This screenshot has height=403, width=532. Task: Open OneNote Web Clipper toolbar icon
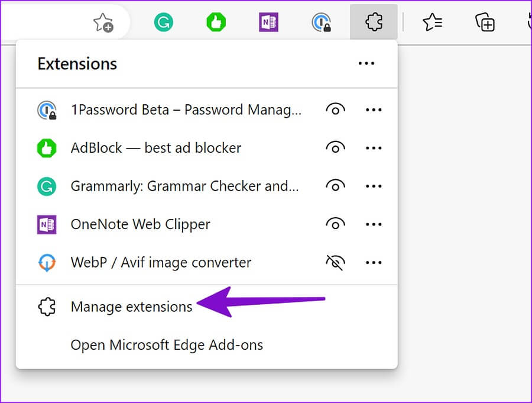click(269, 22)
